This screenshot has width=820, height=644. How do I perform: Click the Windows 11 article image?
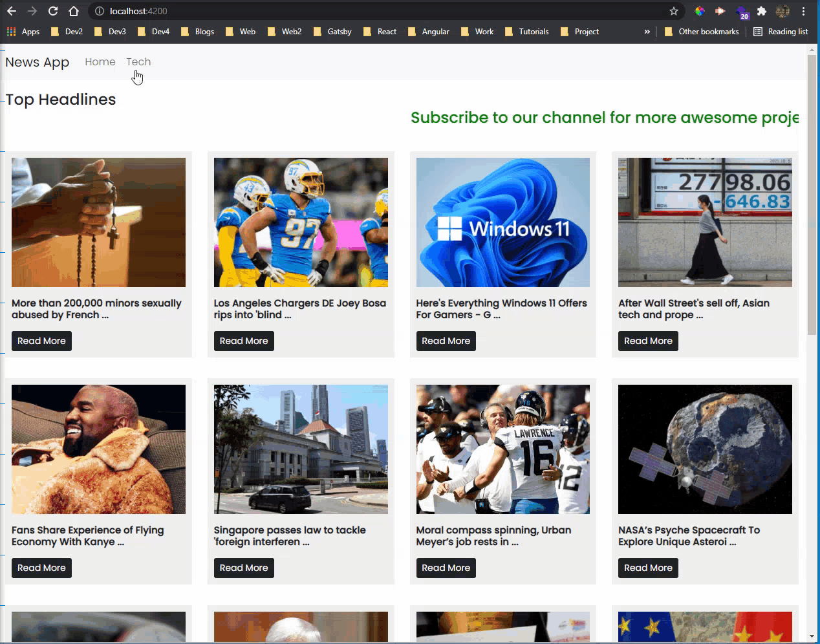[x=503, y=222]
